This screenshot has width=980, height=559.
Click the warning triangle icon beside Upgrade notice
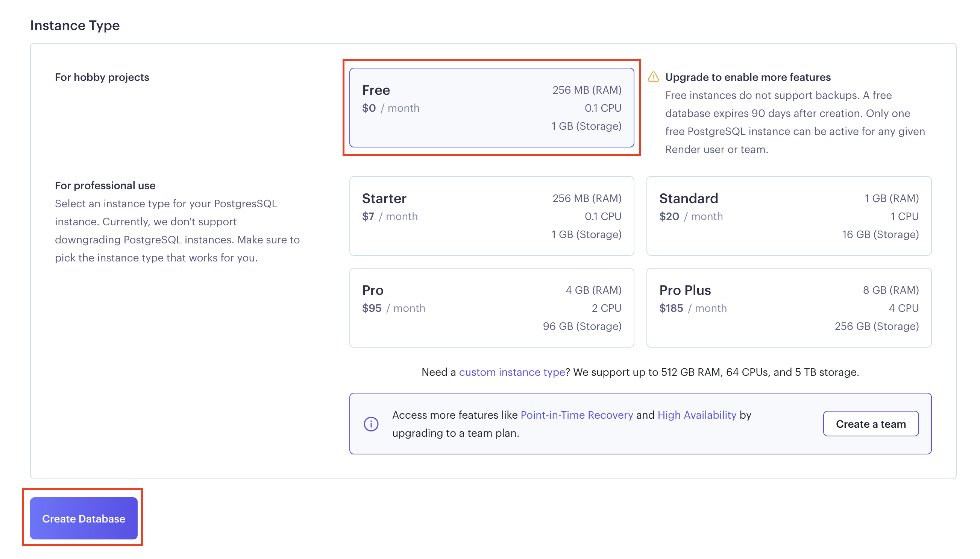point(653,77)
